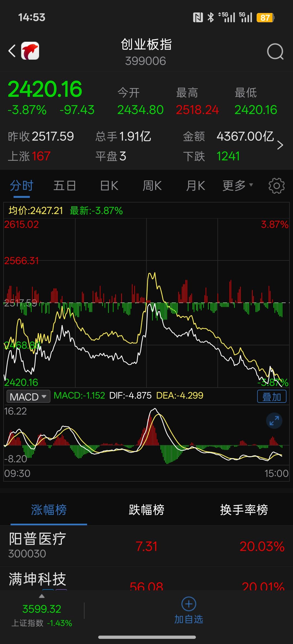
Task: Tap the 总手 1.91亿 value
Action: click(135, 136)
